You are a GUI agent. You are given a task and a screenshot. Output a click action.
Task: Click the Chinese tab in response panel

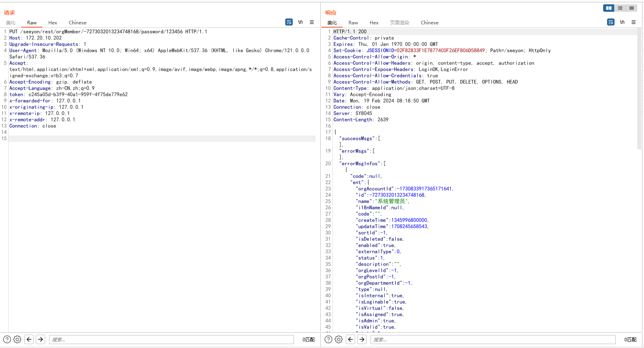tap(429, 23)
